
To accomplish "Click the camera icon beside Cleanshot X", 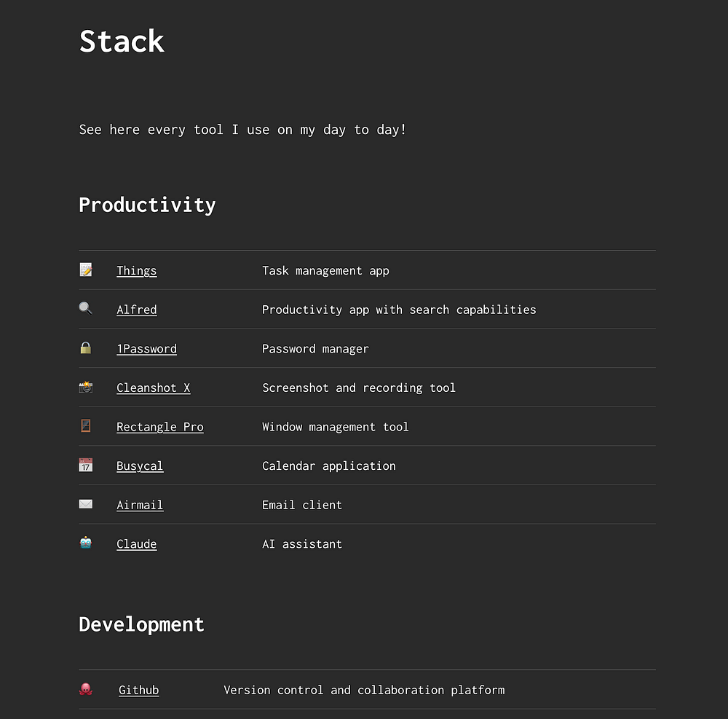I will [x=86, y=388].
